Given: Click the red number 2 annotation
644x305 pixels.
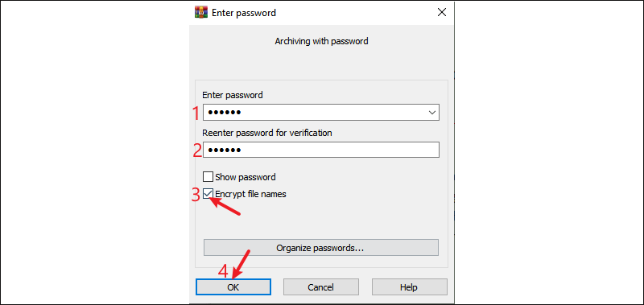Looking at the screenshot, I should [x=197, y=150].
